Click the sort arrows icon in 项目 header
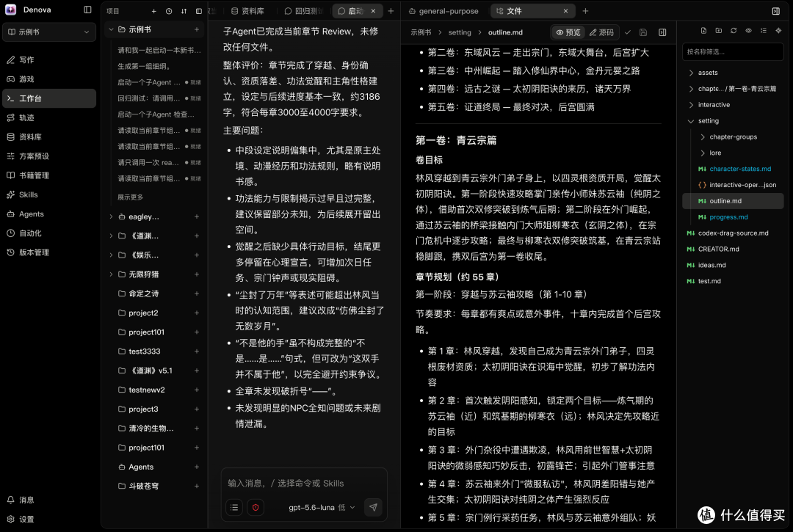Screen dimensions: 793x532 (184, 11)
